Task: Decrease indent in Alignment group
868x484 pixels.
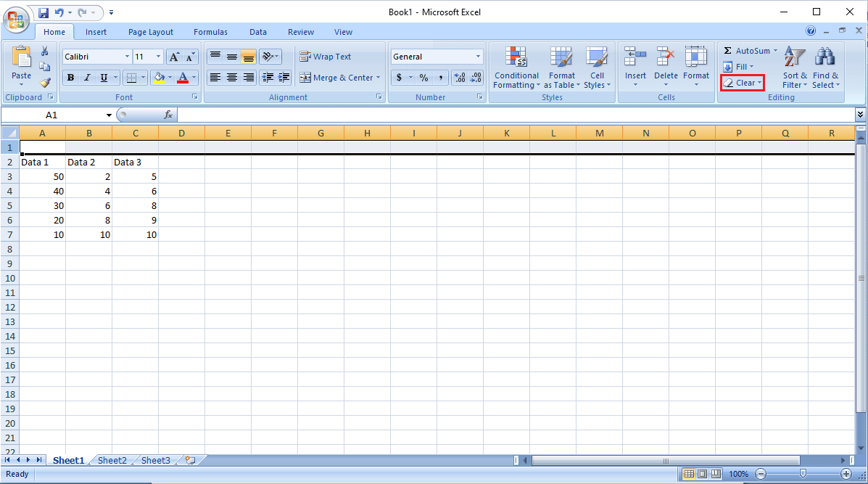Action: [268, 78]
